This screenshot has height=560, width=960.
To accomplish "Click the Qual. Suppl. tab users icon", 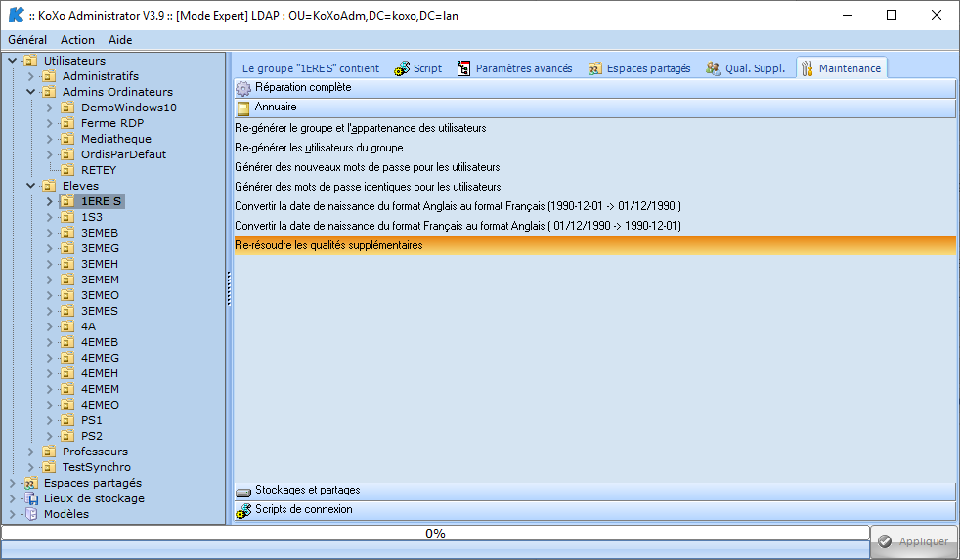I will click(x=714, y=68).
